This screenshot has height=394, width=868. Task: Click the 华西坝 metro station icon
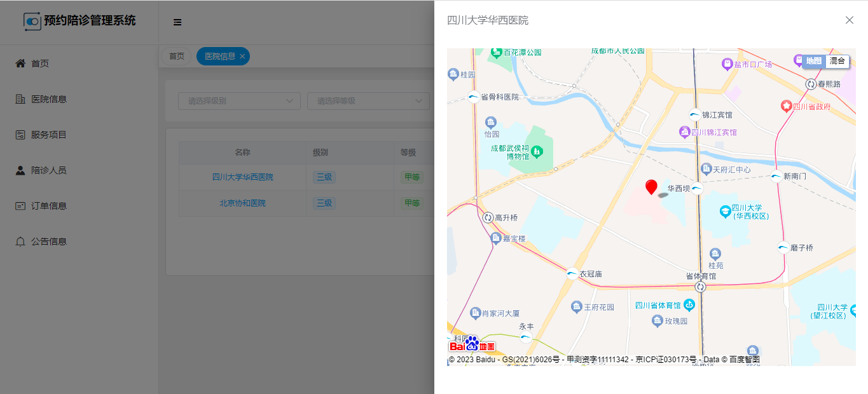click(697, 188)
